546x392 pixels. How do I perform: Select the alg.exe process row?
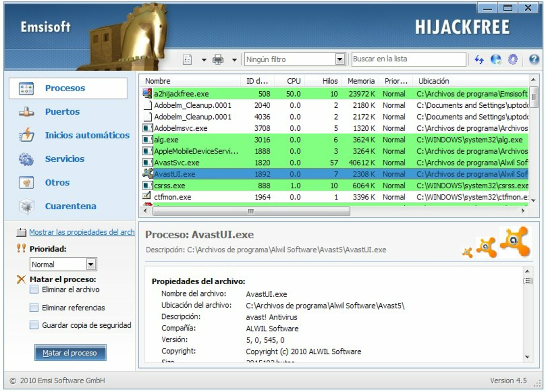click(x=335, y=140)
